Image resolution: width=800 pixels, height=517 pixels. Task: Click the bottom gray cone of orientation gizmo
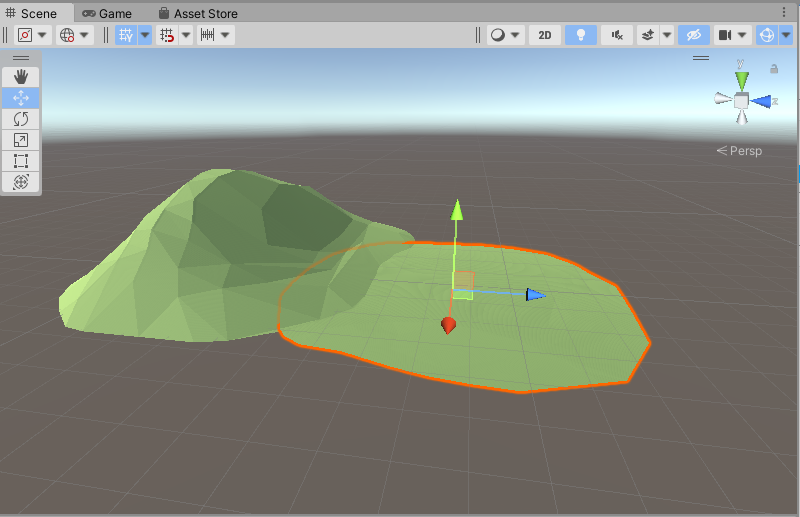pyautogui.click(x=742, y=117)
